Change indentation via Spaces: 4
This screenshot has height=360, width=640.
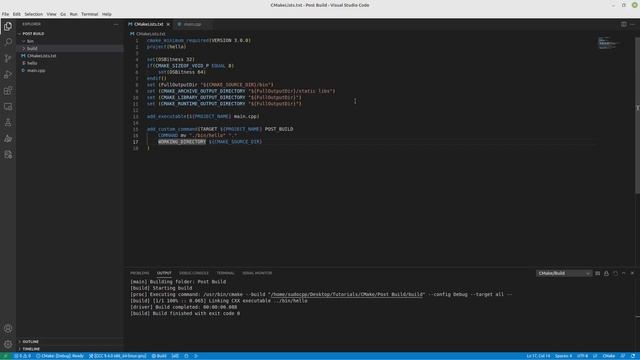tap(563, 356)
